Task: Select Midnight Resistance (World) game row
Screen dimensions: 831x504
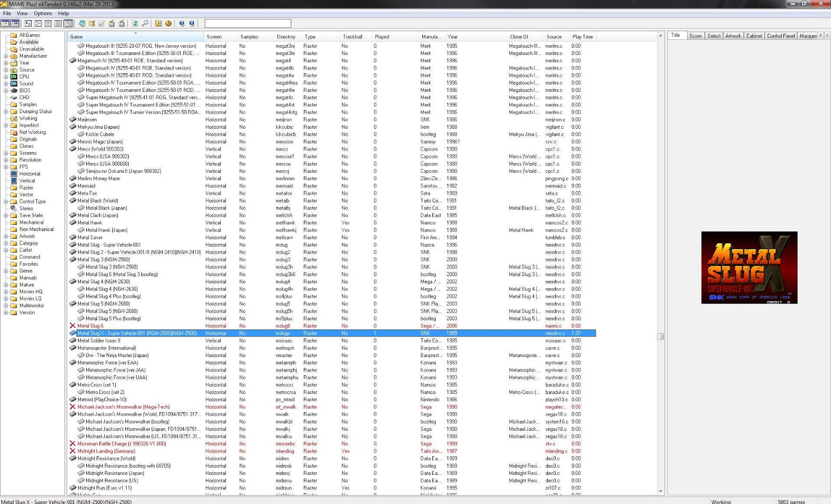Action: (332, 458)
